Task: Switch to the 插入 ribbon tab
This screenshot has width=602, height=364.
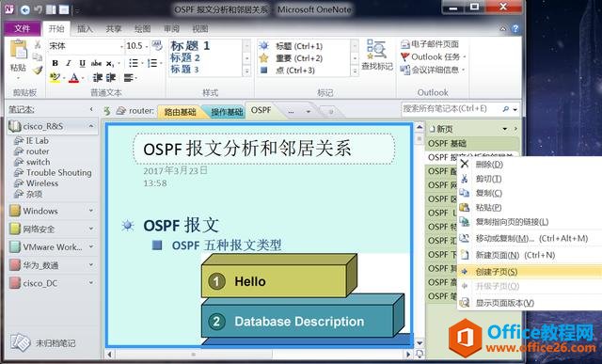Action: 85,29
